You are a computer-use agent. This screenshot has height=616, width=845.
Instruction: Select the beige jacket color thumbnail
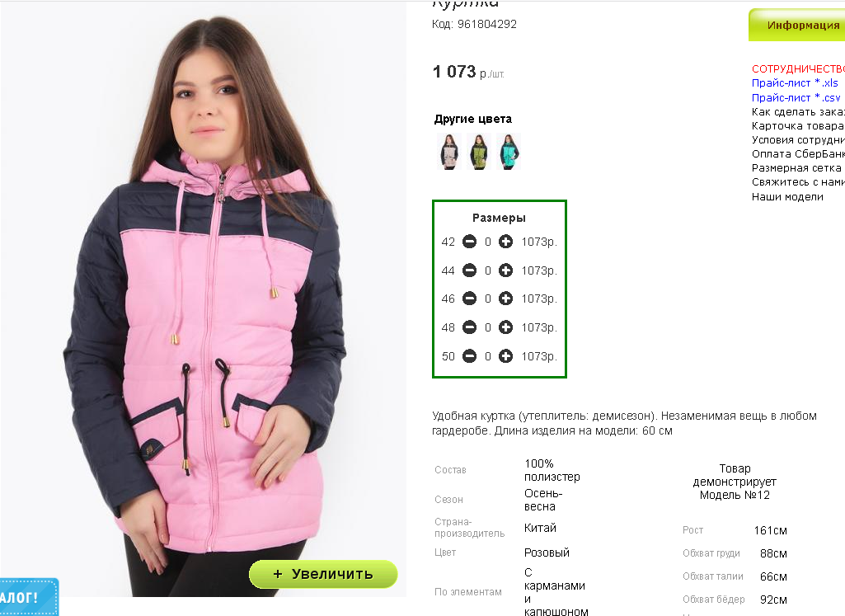(449, 152)
